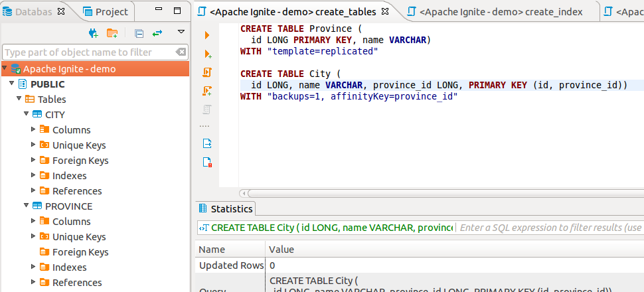644x292 pixels.
Task: Close the Database Navigator tab
Action: click(61, 11)
